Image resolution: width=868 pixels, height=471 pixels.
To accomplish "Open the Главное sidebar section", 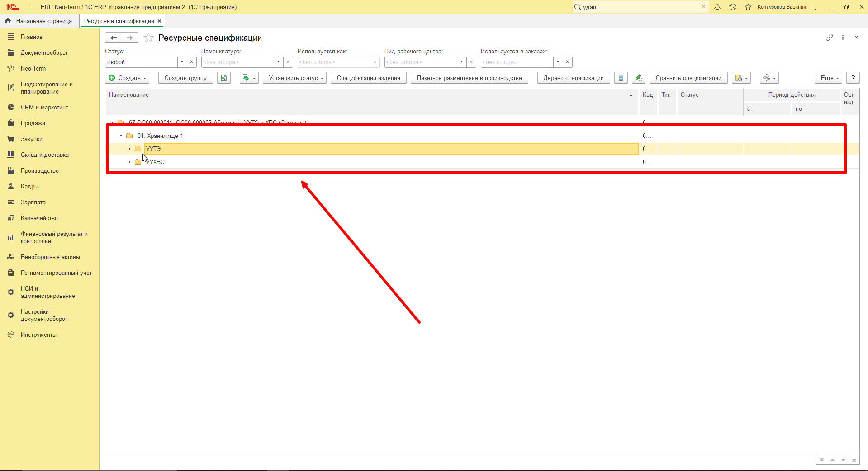I will click(x=32, y=37).
